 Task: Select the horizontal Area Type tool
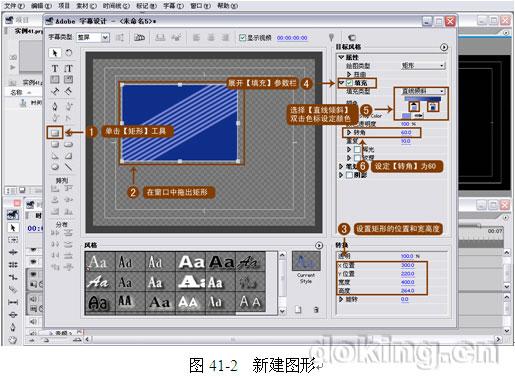coord(55,79)
